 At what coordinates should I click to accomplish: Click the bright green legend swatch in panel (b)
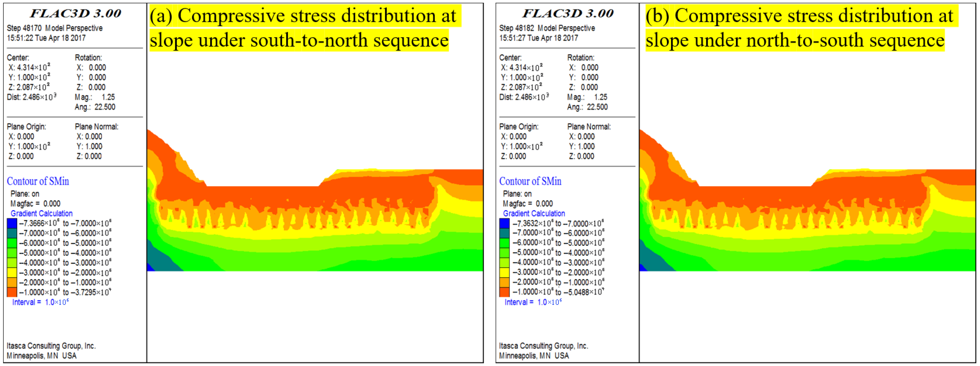click(504, 243)
